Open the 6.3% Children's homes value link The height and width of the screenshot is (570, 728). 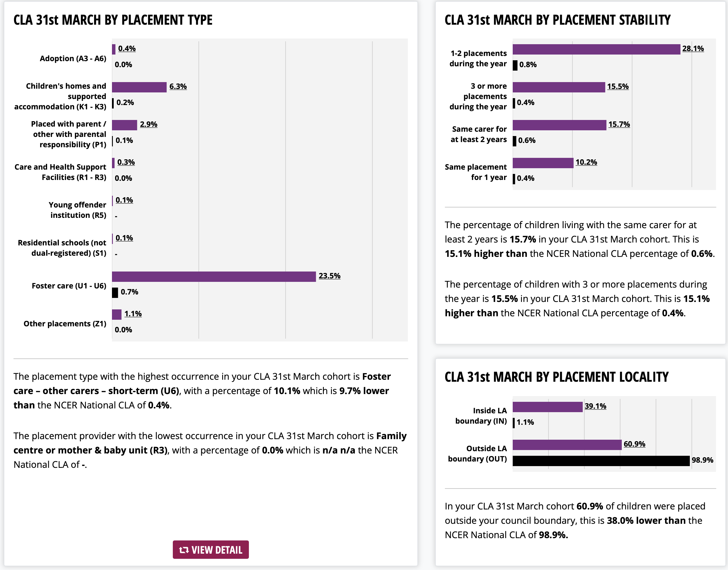[x=178, y=86]
